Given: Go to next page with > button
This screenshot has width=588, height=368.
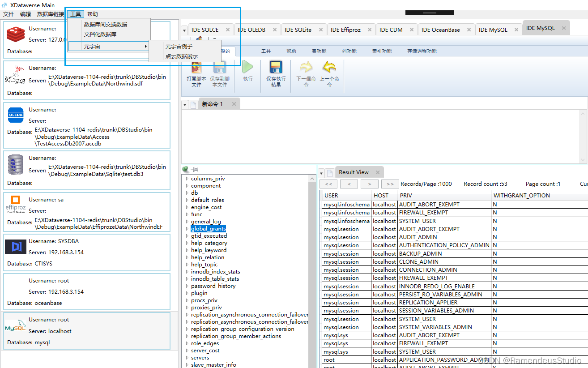Looking at the screenshot, I should click(x=370, y=184).
